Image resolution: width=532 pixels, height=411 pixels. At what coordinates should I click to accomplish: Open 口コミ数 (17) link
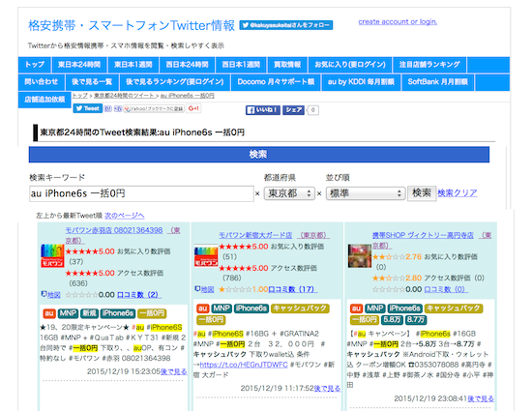tap(293, 289)
